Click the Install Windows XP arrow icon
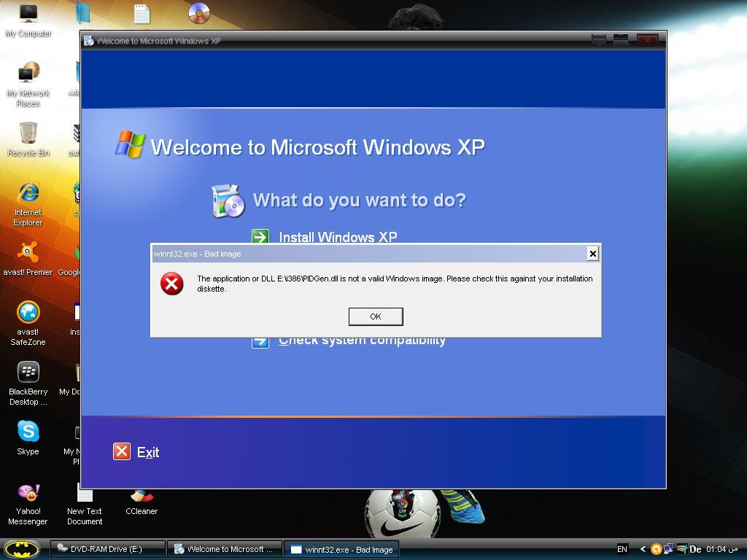 (260, 236)
